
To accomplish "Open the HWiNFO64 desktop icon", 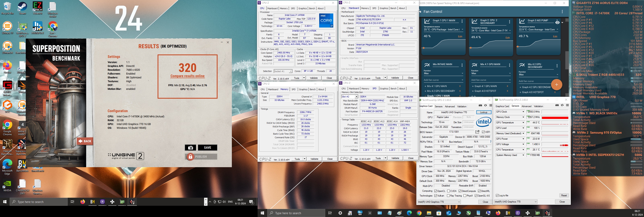I will pos(37,28).
